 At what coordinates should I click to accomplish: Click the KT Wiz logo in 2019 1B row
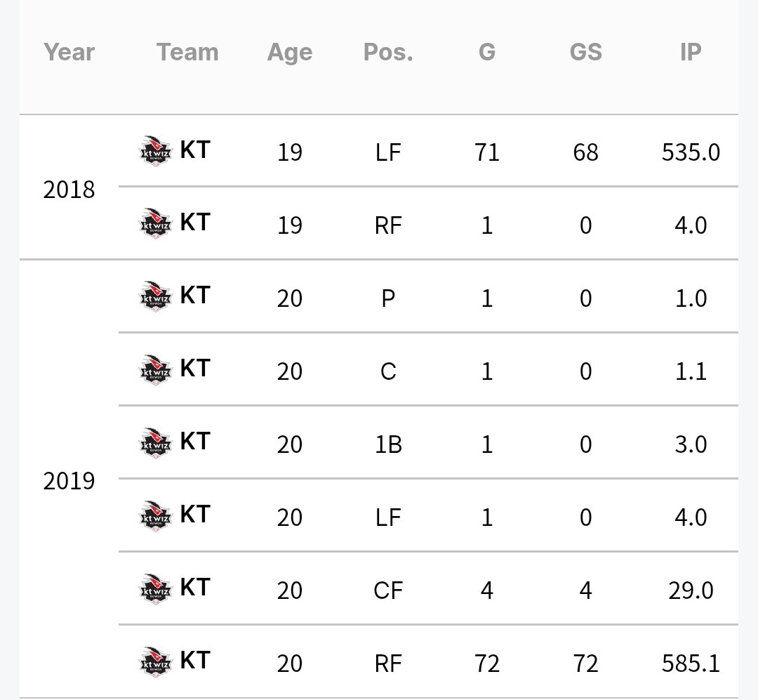pos(155,443)
